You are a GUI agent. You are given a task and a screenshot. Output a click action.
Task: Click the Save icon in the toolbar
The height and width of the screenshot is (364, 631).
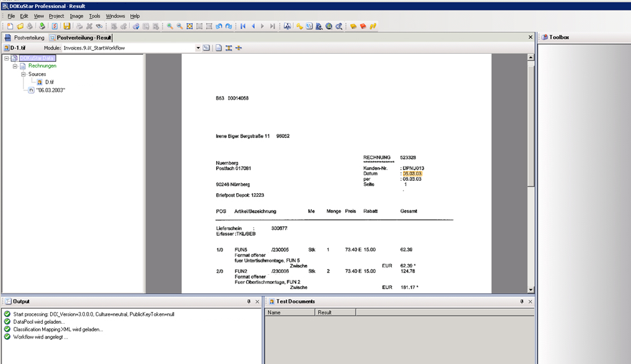coord(67,26)
